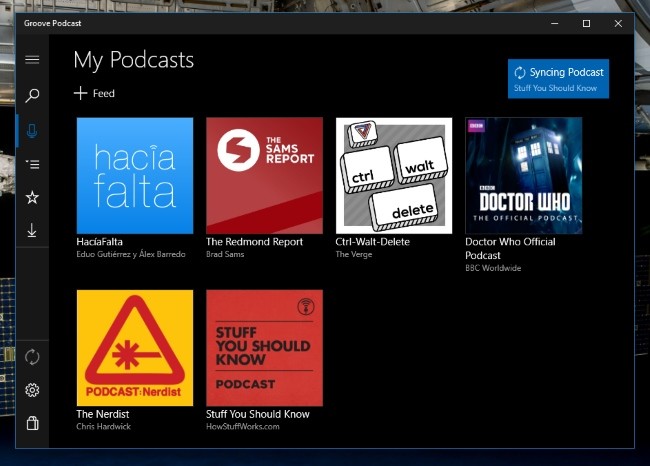
Task: Click the sync refresh icon in sidebar
Action: pos(32,357)
